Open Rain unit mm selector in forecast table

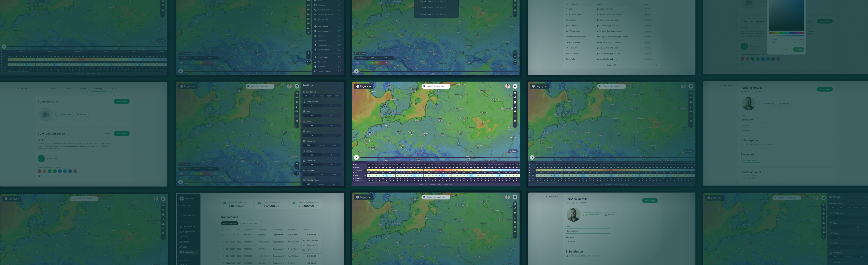pyautogui.click(x=365, y=173)
